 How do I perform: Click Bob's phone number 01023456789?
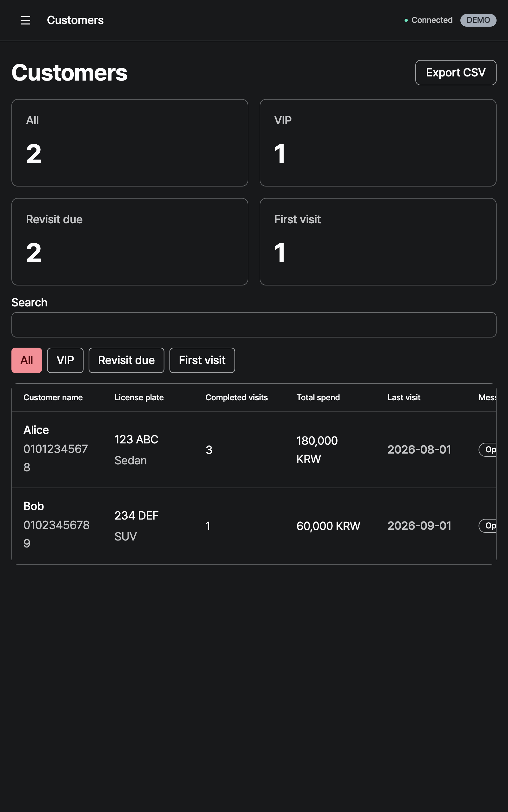coord(57,534)
